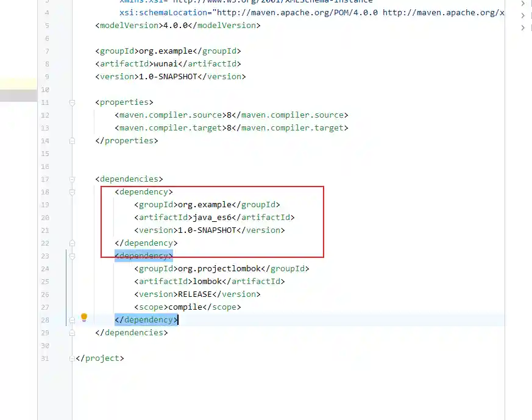The height and width of the screenshot is (420, 532).
Task: Click fold marker beside closing dependencies tag
Action: [x=72, y=333]
